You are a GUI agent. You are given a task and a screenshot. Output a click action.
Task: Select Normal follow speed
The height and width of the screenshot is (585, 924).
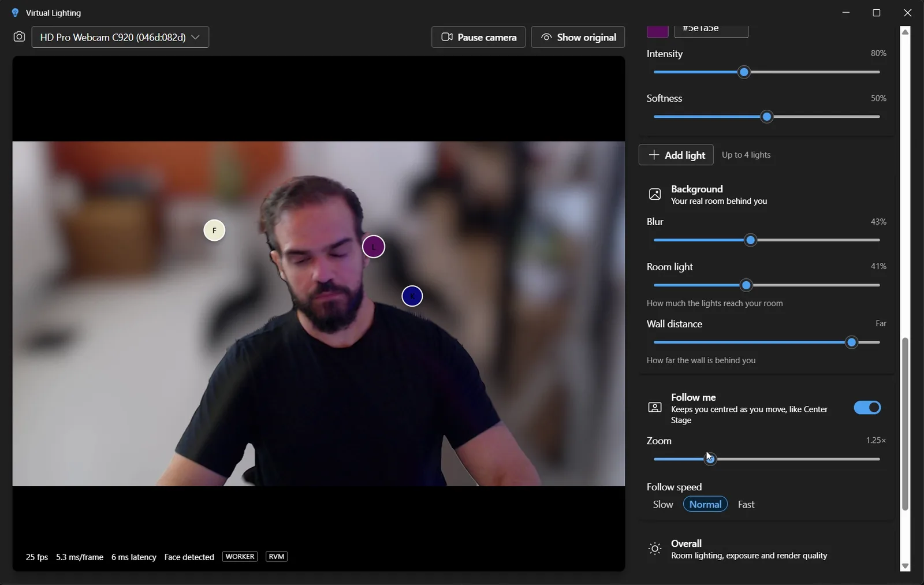click(x=705, y=504)
